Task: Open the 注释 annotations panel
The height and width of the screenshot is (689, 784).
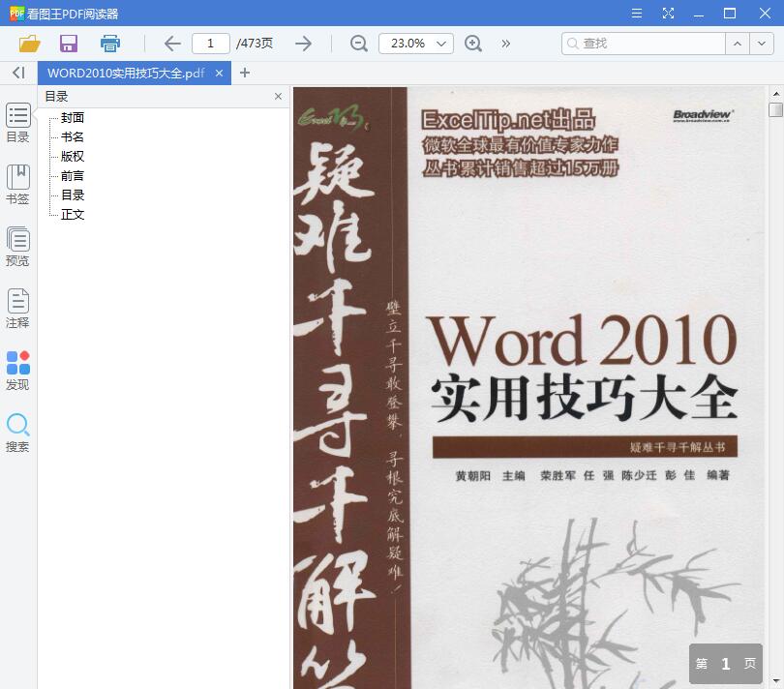Action: pos(18,309)
